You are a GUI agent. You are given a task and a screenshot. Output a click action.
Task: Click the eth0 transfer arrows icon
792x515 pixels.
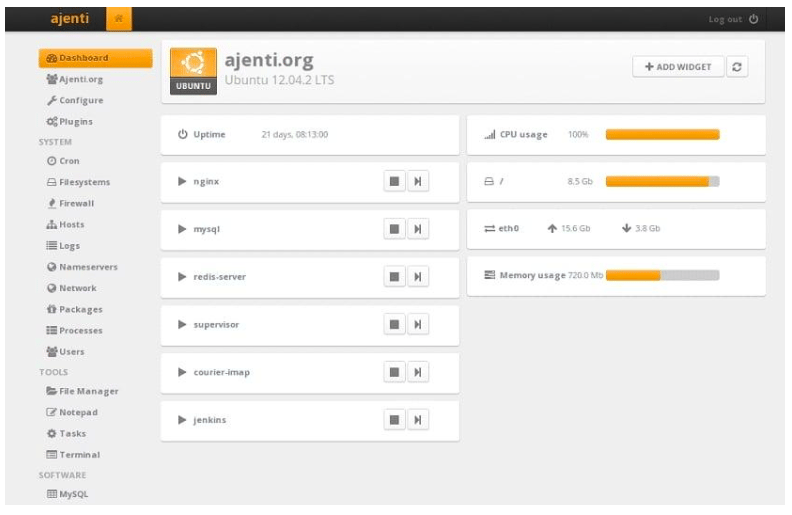click(489, 228)
